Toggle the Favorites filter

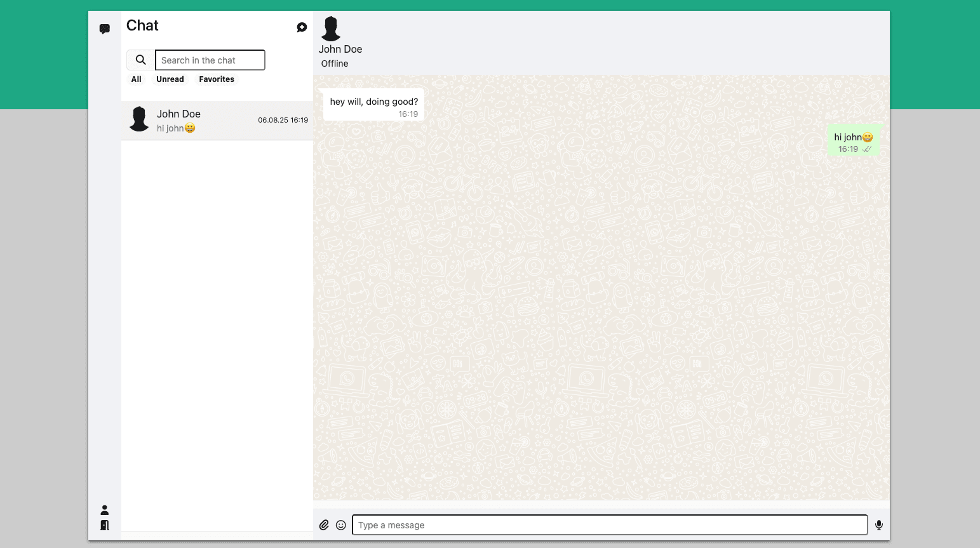tap(216, 79)
